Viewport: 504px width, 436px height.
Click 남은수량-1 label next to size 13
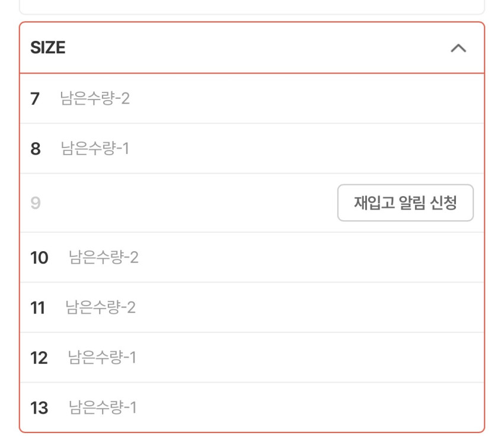[103, 408]
